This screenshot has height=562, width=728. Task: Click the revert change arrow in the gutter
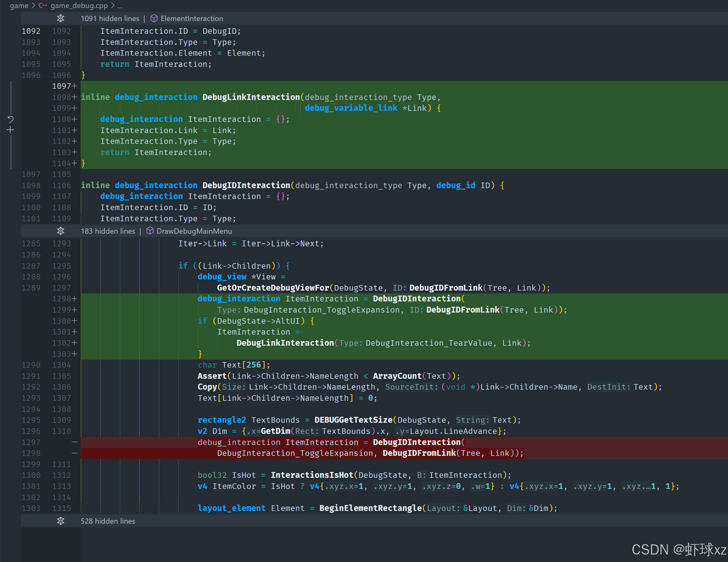point(10,119)
